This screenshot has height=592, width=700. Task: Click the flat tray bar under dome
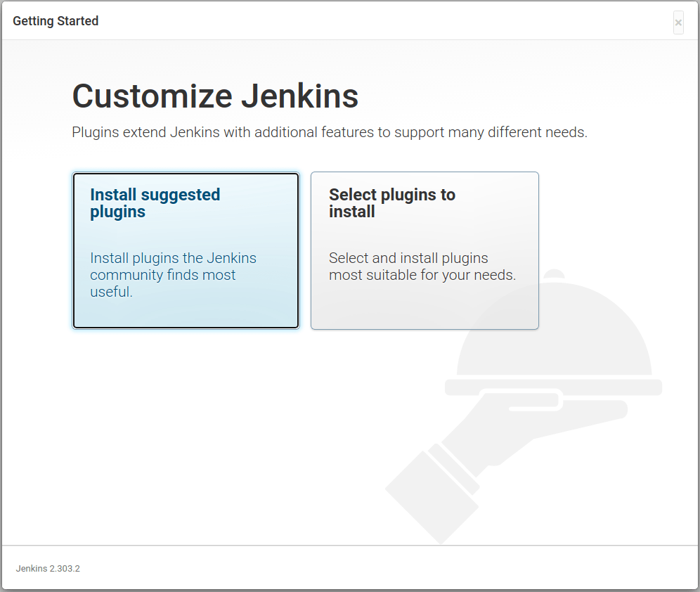click(x=553, y=387)
